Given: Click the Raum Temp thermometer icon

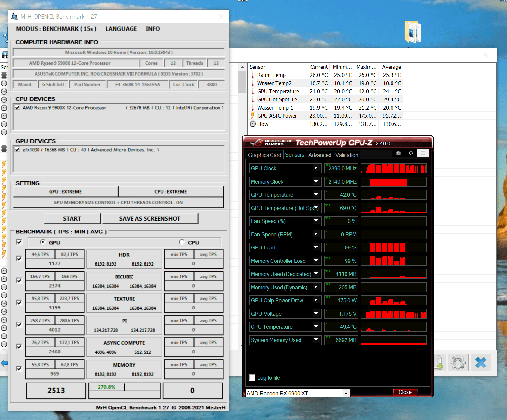Looking at the screenshot, I should pyautogui.click(x=253, y=75).
